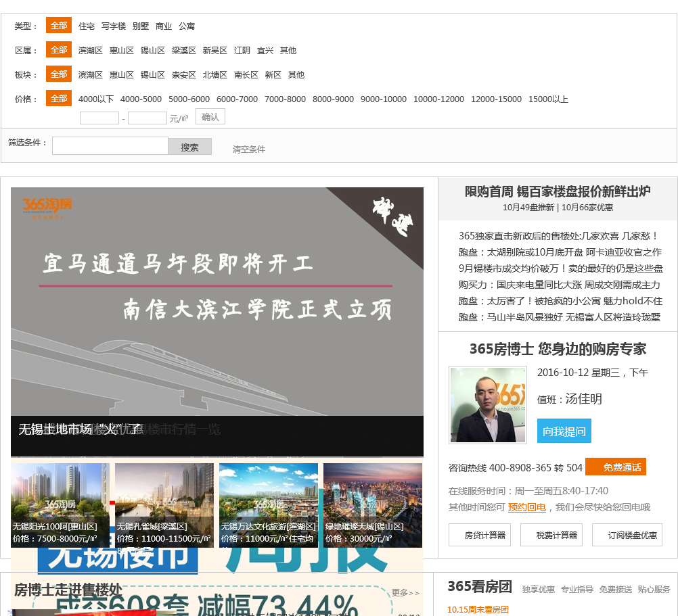Screen dimensions: 678x616
Task: Open the 宜马通道 headline banner image
Action: click(217, 302)
